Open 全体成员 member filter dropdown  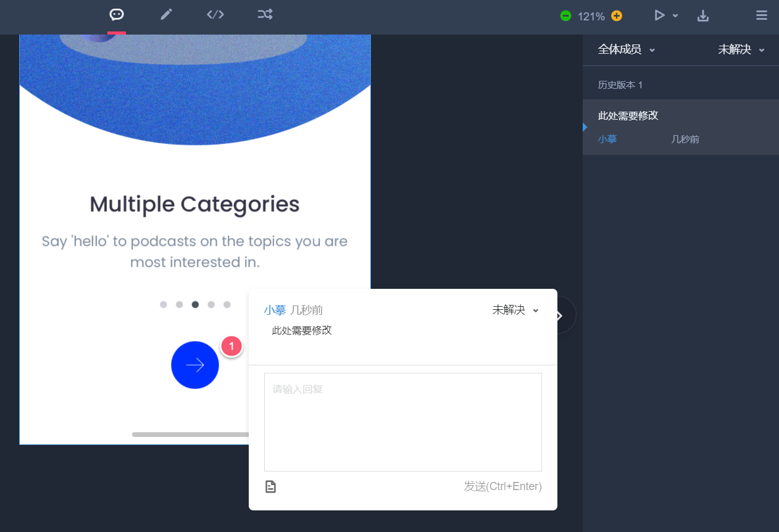(627, 50)
